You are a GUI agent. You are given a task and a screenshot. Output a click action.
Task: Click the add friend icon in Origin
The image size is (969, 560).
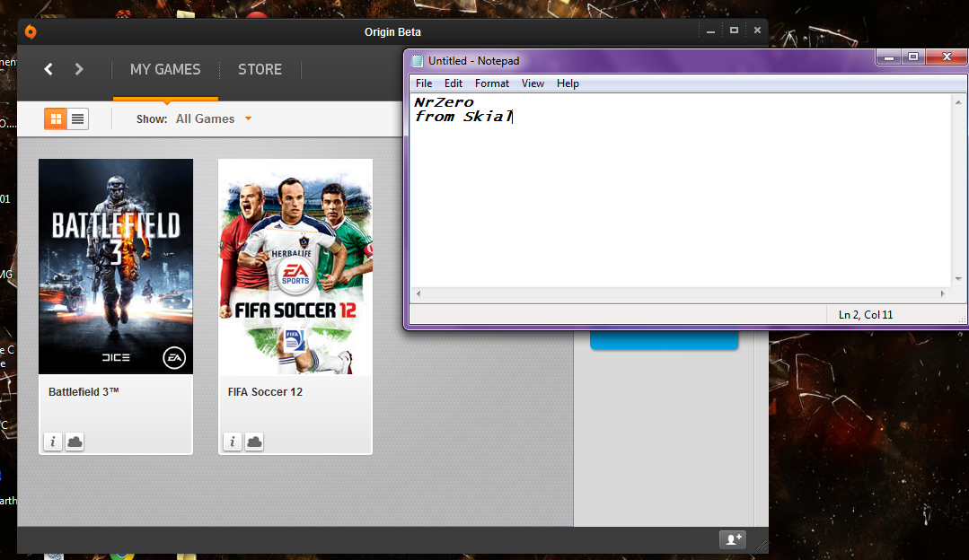[733, 539]
